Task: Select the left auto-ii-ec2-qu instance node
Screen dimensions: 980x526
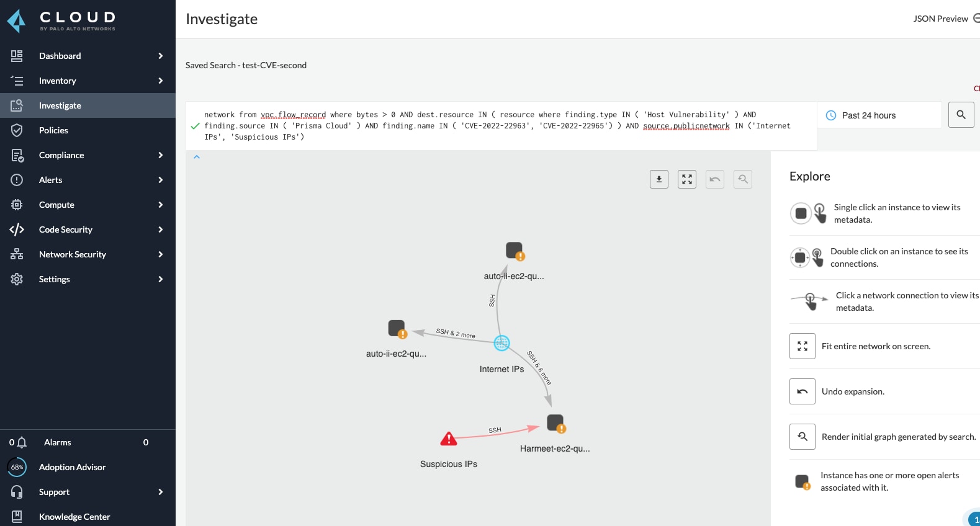Action: [397, 329]
